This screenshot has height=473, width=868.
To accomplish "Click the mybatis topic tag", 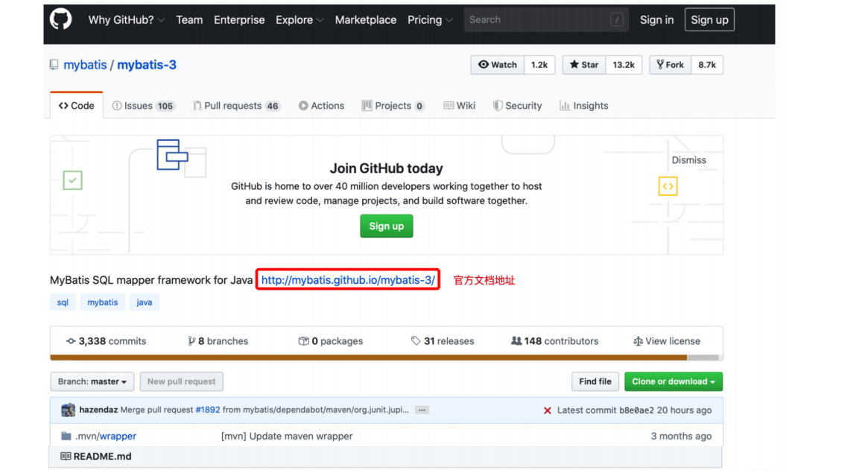I will 102,302.
